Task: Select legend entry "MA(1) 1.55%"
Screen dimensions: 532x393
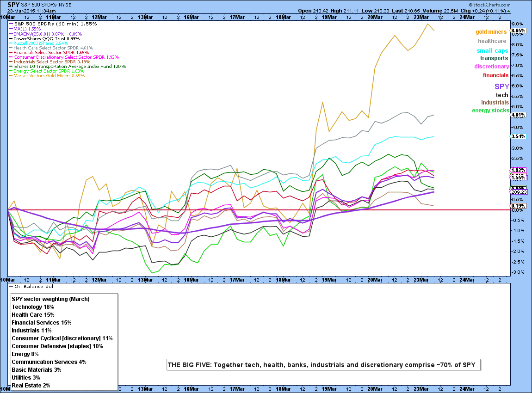Action: pos(25,29)
